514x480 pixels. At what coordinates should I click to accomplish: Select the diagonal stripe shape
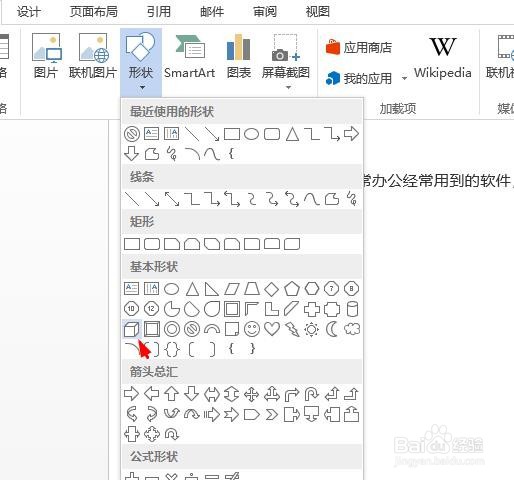[x=292, y=309]
